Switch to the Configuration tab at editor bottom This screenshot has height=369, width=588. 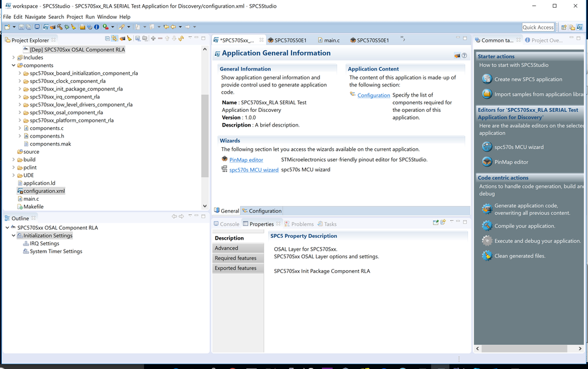point(262,211)
